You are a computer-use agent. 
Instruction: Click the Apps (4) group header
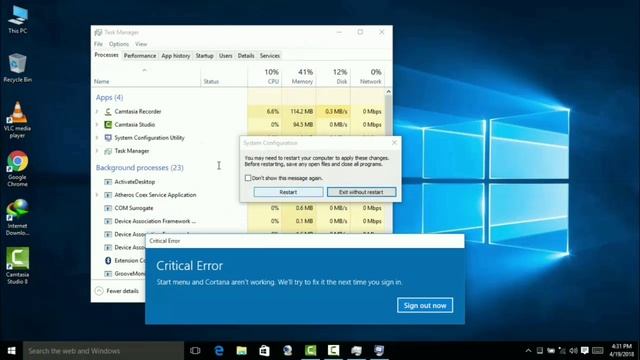pos(109,97)
